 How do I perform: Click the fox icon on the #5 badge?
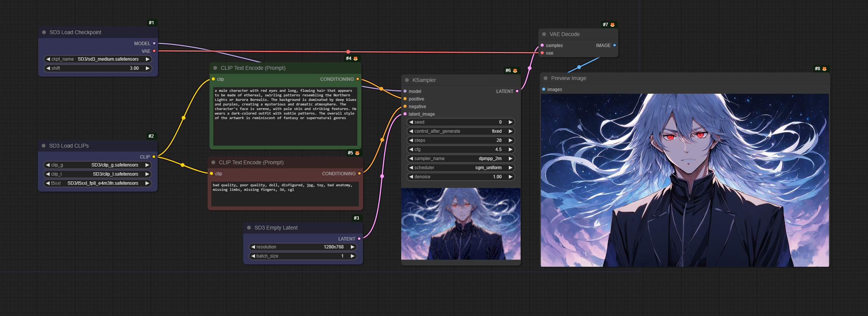tap(357, 153)
